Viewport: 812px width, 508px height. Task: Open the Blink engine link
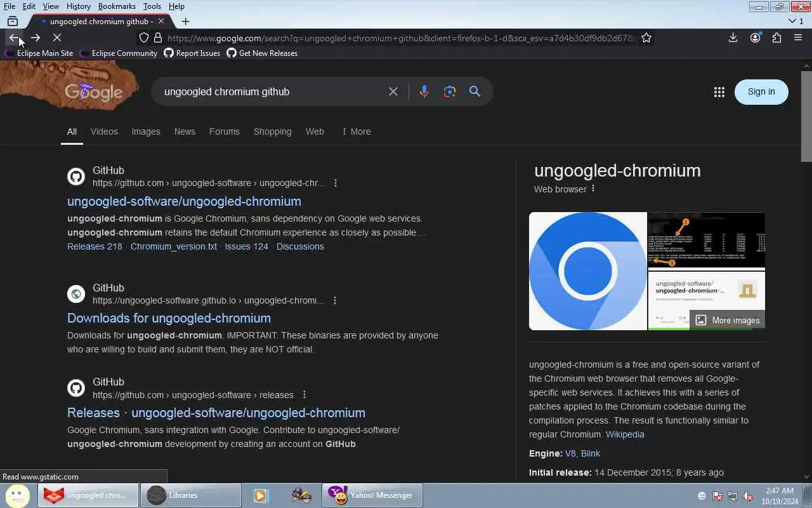(590, 453)
